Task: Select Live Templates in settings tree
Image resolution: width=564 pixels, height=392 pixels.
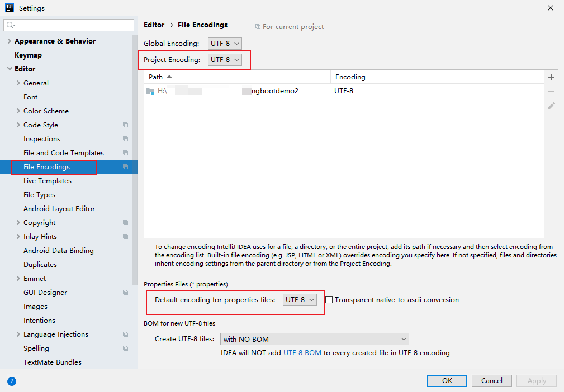Action: point(48,181)
